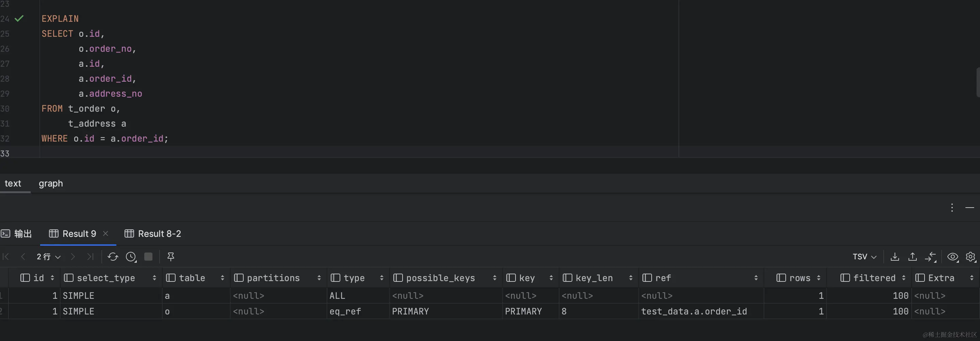Select the ALL type cell
The width and height of the screenshot is (980, 341).
pos(358,296)
